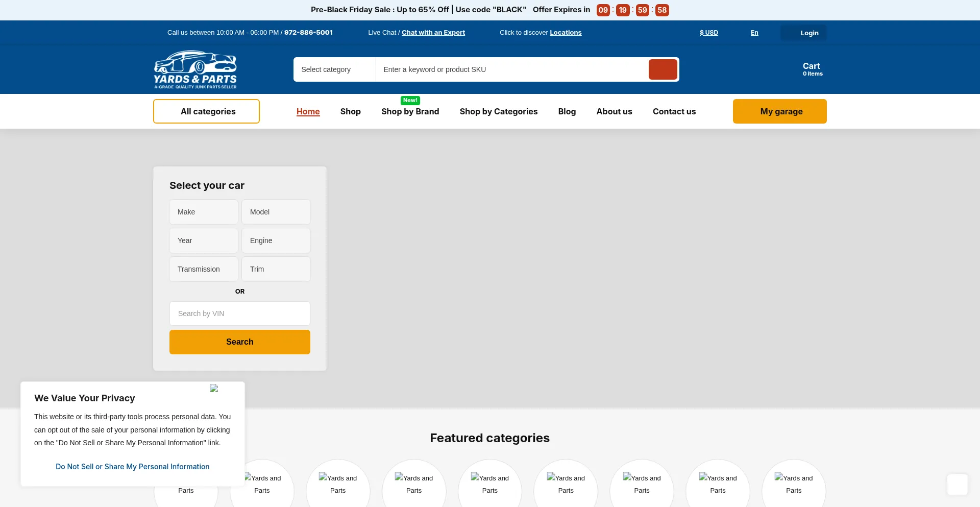
Task: Click the Yards & Parts logo
Action: [195, 69]
